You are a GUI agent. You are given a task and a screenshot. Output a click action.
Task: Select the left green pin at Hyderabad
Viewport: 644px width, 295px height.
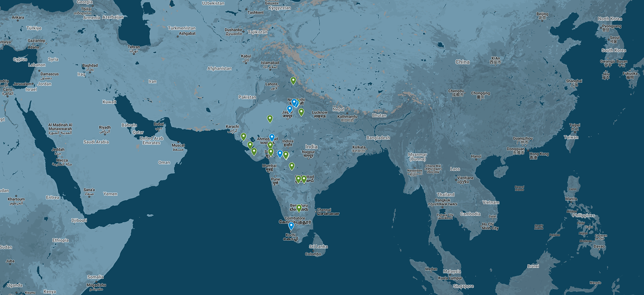click(298, 179)
